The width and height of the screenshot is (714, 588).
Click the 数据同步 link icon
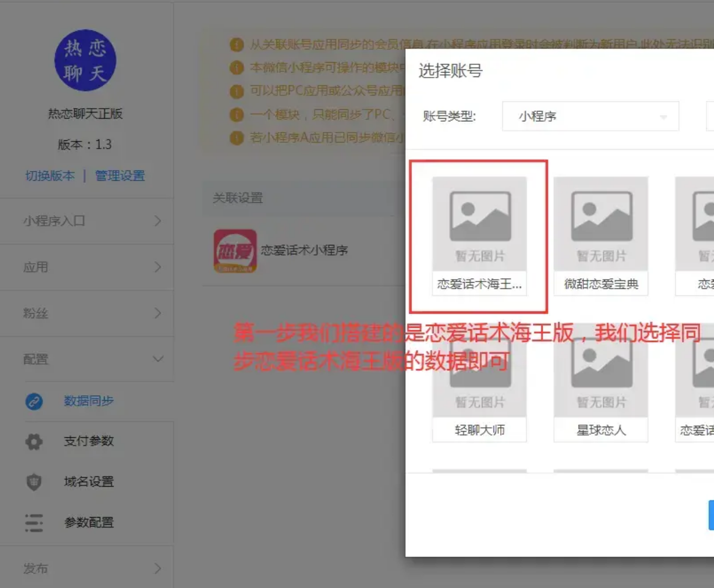click(34, 401)
